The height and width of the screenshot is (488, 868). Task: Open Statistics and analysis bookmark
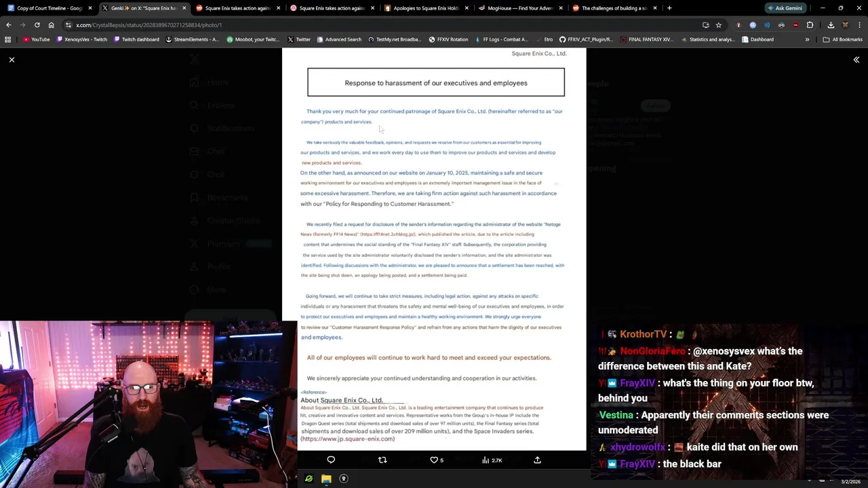coord(707,39)
